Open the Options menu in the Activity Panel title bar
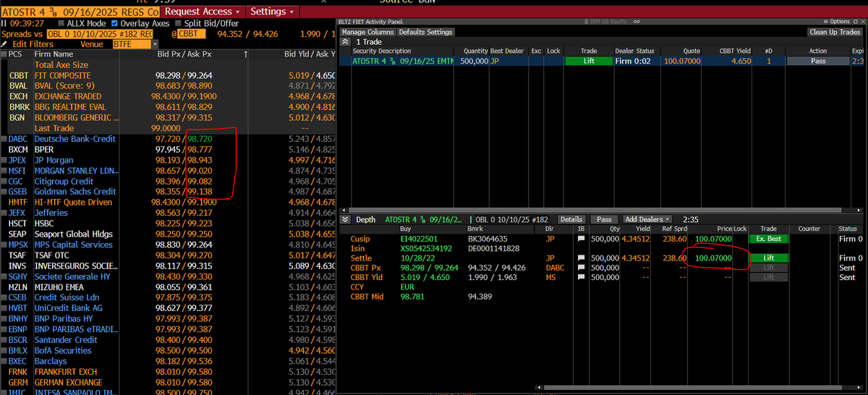This screenshot has width=868, height=395. [x=838, y=22]
